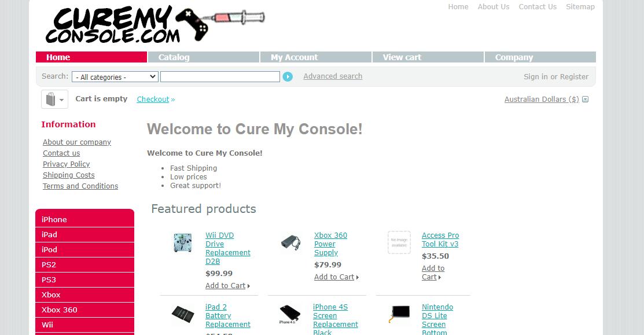Expand the Australian Dollars currency selector
The image size is (644, 335).
click(546, 100)
